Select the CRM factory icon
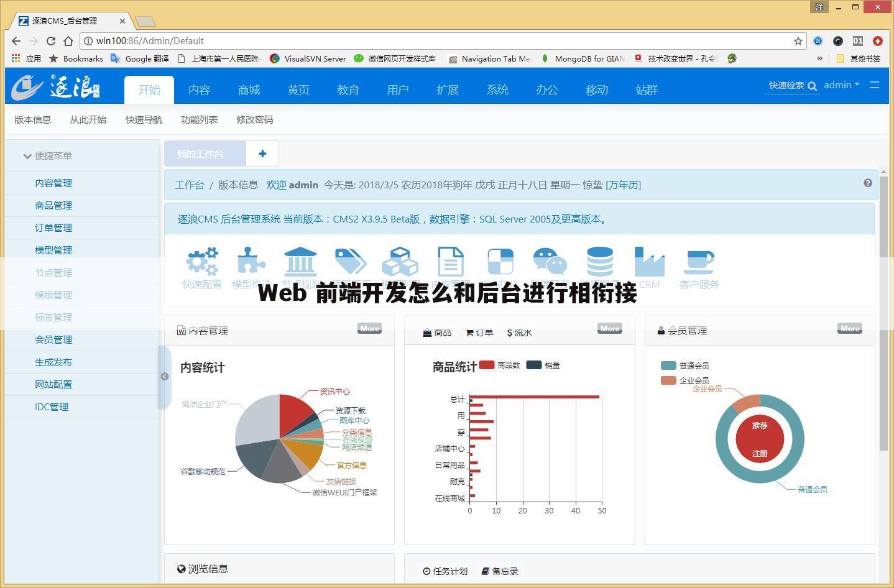Viewport: 894px width, 588px height. pyautogui.click(x=649, y=261)
